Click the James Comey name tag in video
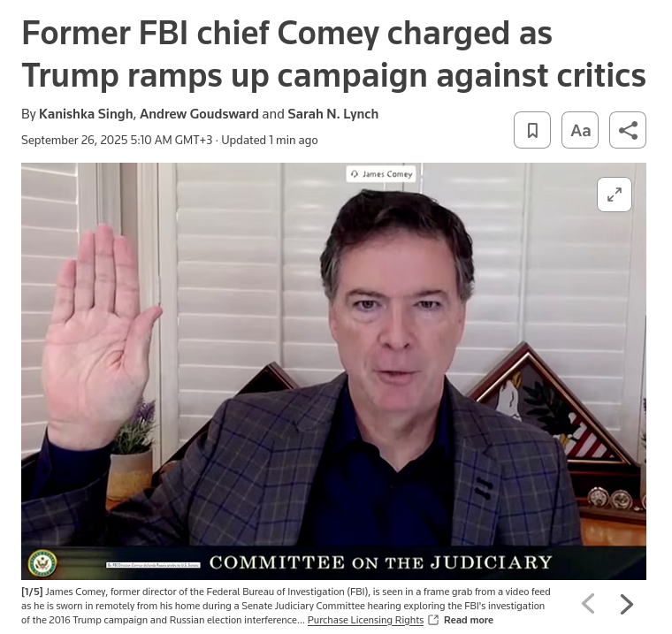Image resolution: width=672 pixels, height=634 pixels. [381, 174]
